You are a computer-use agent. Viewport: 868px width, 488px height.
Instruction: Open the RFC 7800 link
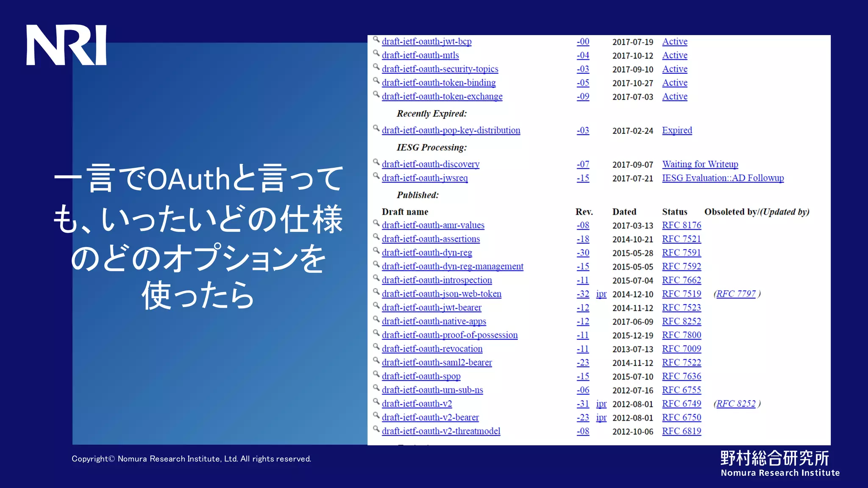click(682, 335)
